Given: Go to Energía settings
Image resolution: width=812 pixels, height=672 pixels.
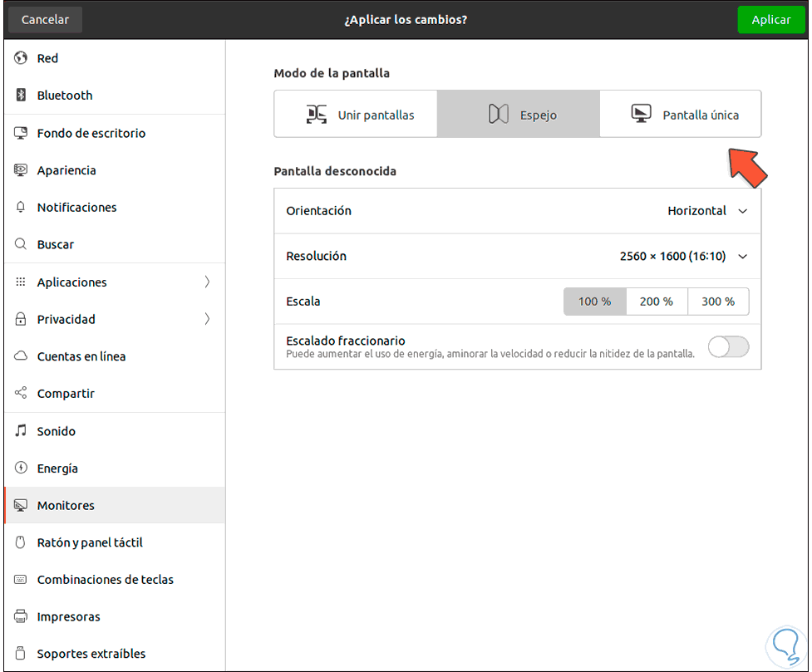Looking at the screenshot, I should point(115,468).
